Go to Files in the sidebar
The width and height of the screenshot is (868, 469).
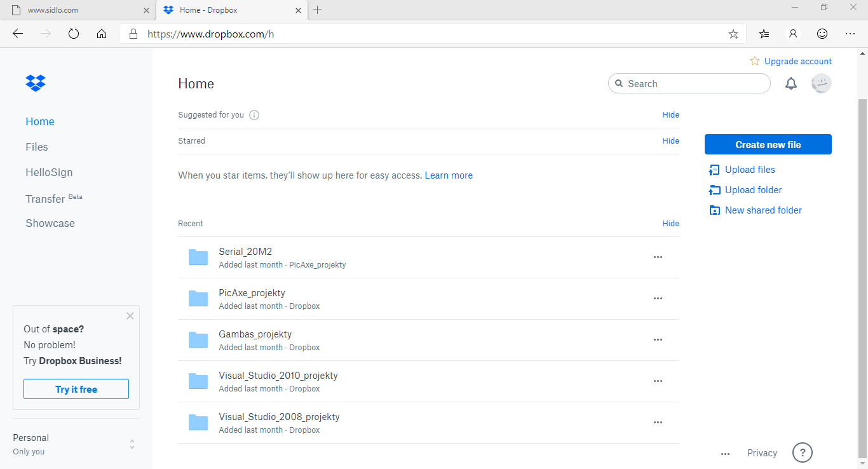(x=37, y=147)
